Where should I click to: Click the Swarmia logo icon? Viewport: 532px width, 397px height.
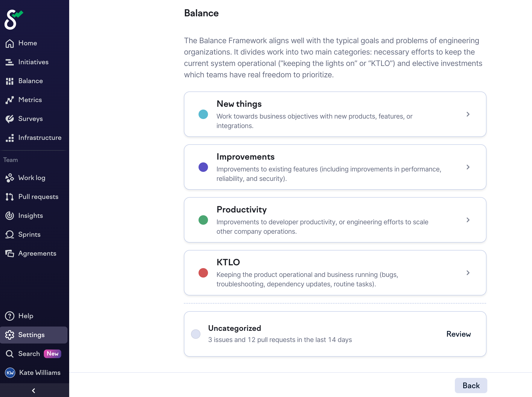coord(13,20)
